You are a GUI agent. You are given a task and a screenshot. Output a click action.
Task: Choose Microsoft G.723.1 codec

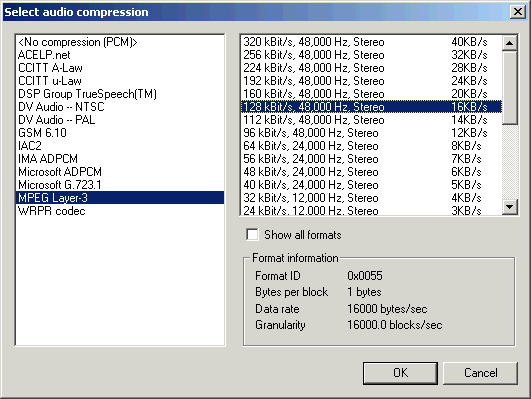tap(120, 185)
